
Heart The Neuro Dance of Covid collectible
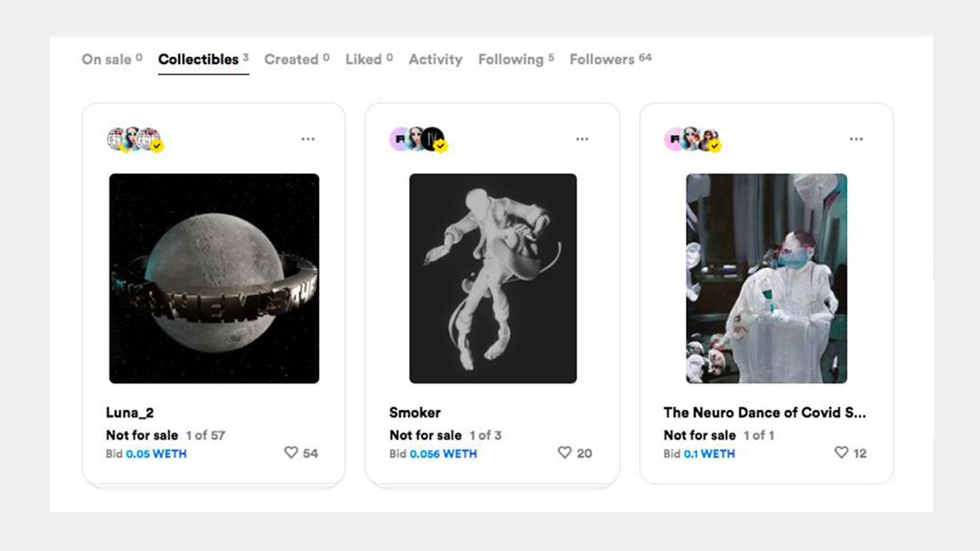point(841,453)
